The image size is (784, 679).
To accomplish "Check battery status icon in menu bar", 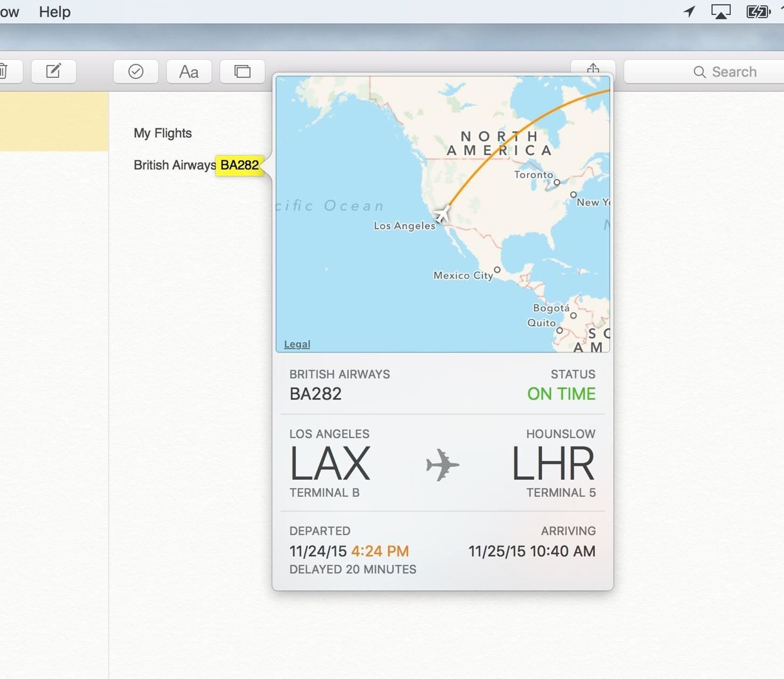I will pos(758,11).
